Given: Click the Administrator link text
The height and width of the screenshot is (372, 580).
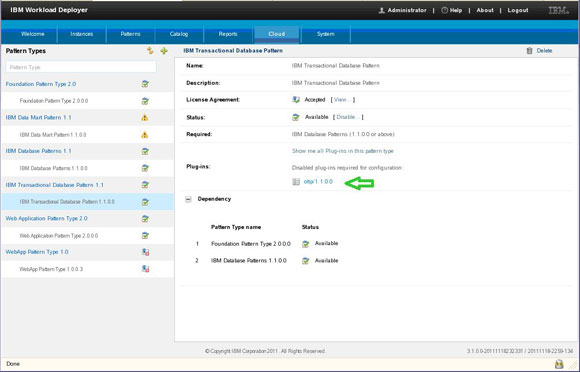Looking at the screenshot, I should 407,10.
